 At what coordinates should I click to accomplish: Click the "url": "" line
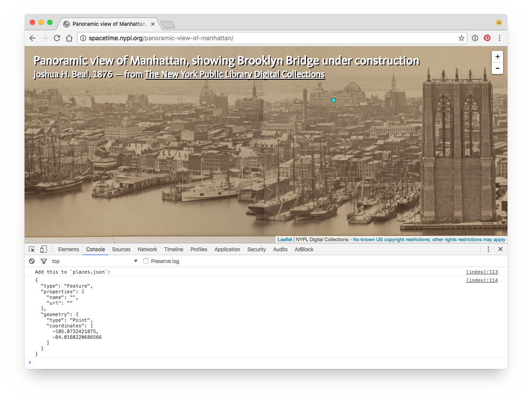click(x=60, y=303)
